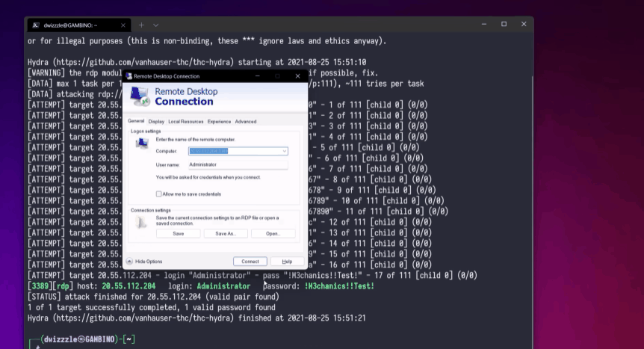Click the Help button in Remote Desktop
Image resolution: width=644 pixels, height=349 pixels.
pos(287,262)
